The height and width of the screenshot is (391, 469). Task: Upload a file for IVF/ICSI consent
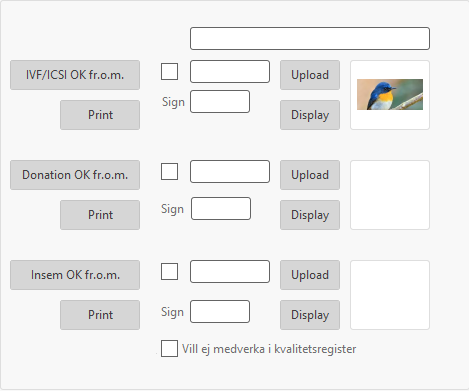tap(310, 75)
